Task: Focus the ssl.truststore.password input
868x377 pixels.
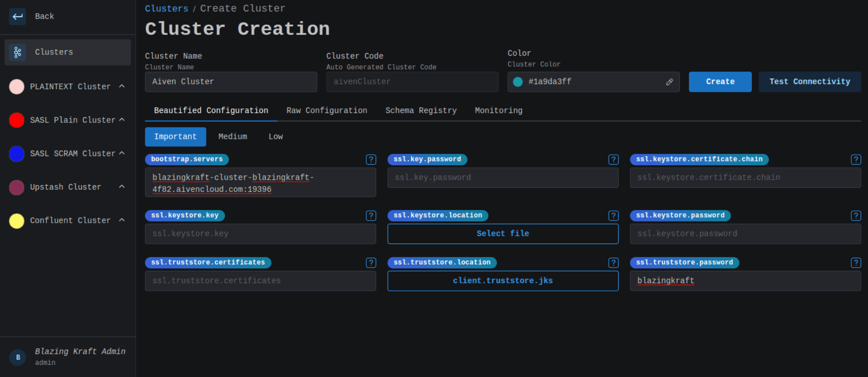Action: (745, 281)
